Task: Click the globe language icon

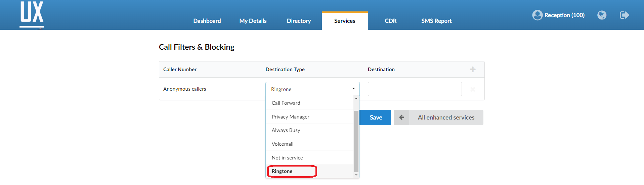Action: [602, 15]
